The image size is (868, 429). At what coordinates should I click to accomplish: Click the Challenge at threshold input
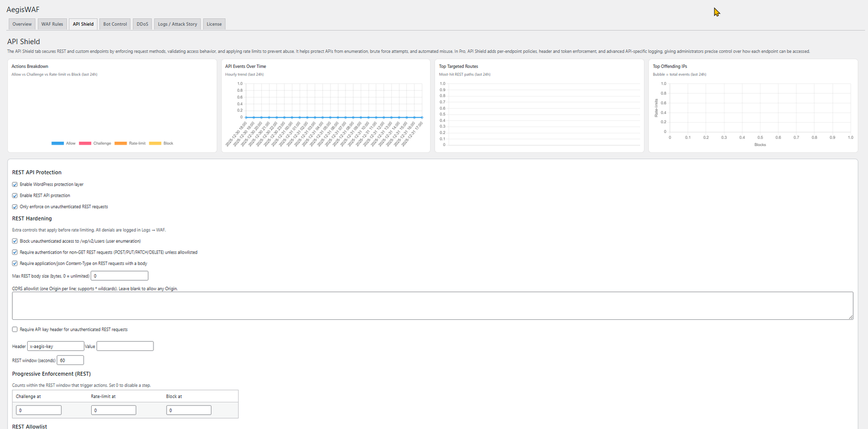point(39,410)
